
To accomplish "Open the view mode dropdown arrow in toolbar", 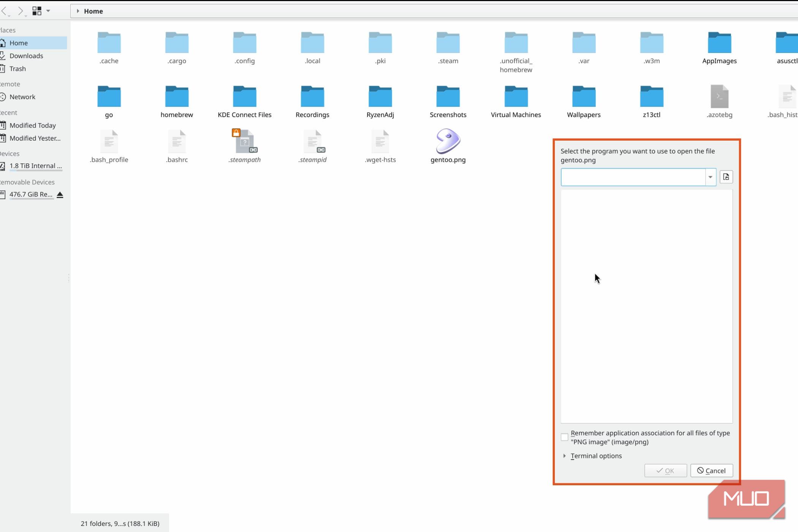I will 48,11.
